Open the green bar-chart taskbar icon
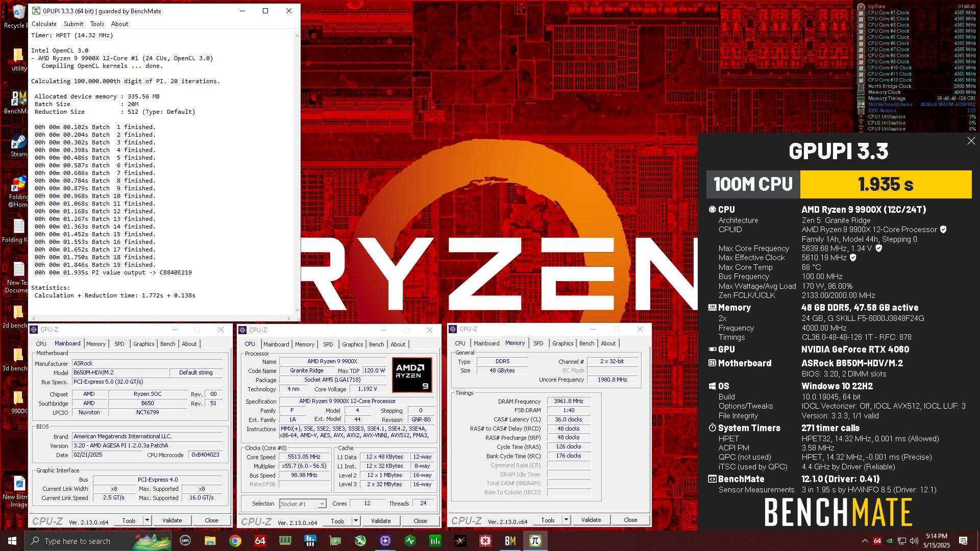The image size is (980, 551). coord(435,541)
